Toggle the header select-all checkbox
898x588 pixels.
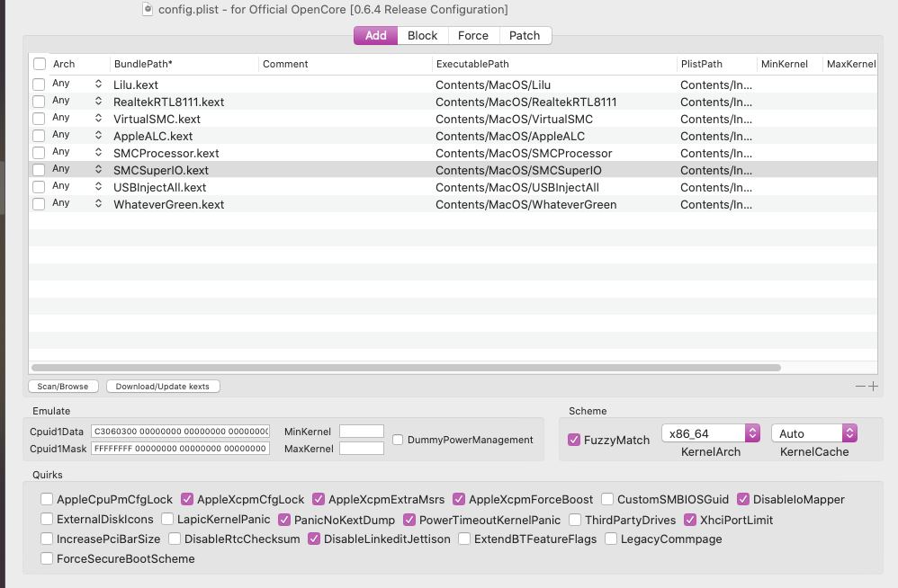[40, 64]
